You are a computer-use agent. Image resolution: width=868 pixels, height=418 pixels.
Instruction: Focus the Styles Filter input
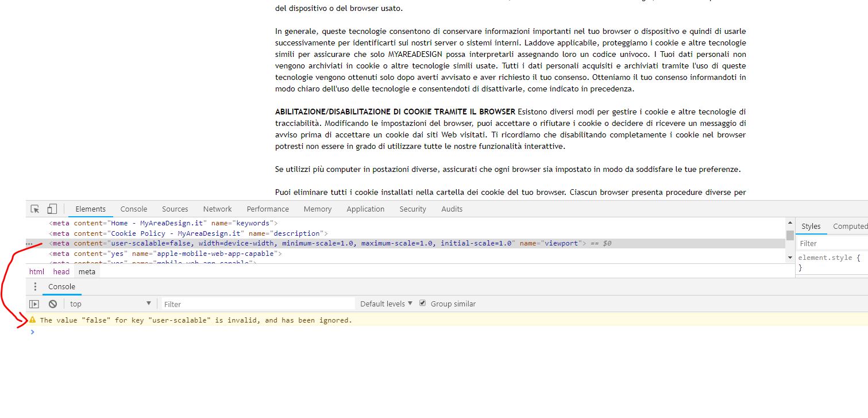832,243
